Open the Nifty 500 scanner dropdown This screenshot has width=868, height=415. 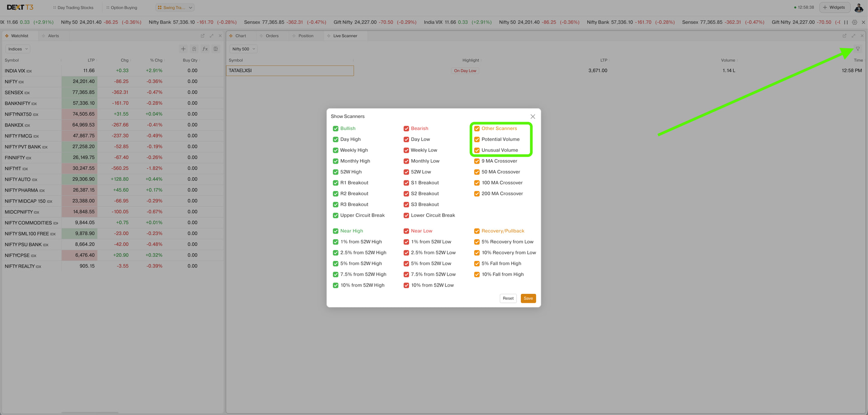point(244,49)
